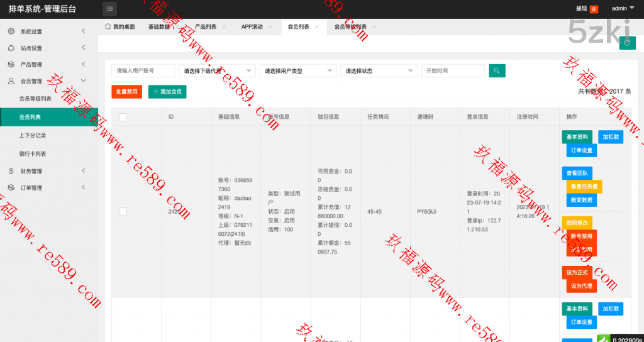644x342 pixels.
Task: Expand the admin user menu
Action: pos(623,9)
